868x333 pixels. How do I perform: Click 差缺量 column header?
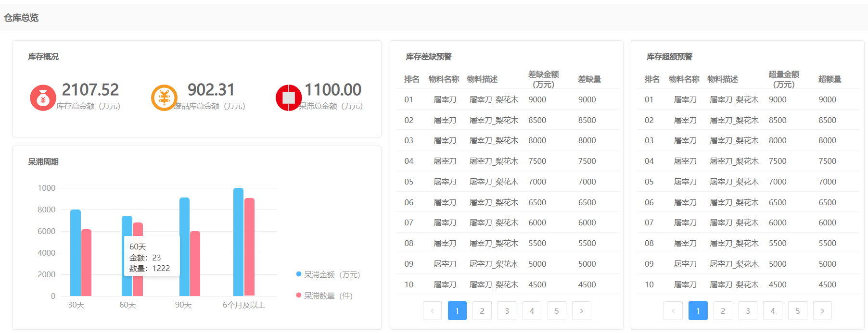(589, 79)
